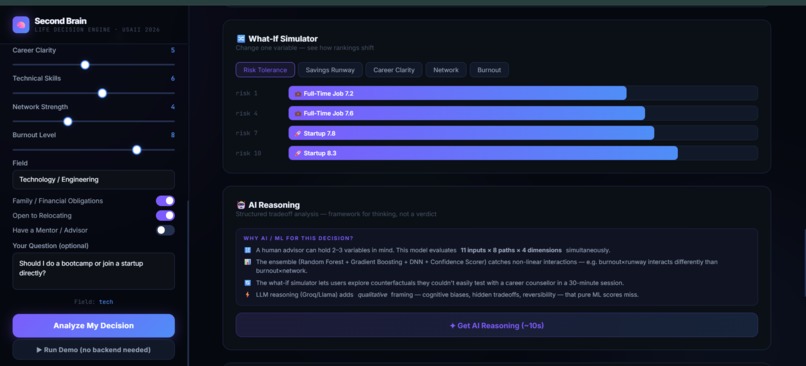This screenshot has width=806, height=366.
Task: Click the page scrollbar on the right edge
Action: (804, 262)
